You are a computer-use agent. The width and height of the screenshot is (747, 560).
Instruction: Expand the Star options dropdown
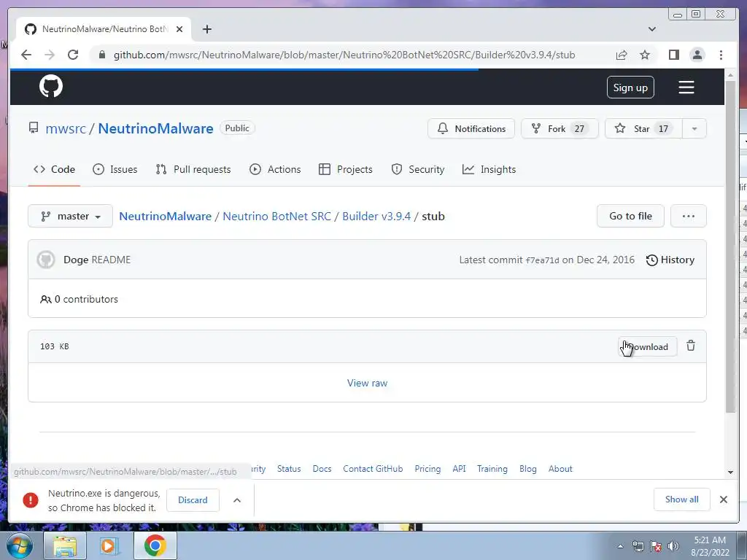[x=694, y=128]
